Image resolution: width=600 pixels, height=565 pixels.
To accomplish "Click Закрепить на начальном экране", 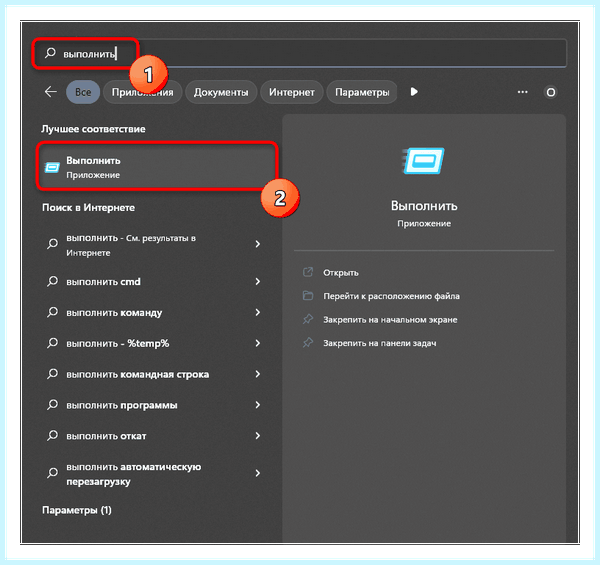I will 390,319.
